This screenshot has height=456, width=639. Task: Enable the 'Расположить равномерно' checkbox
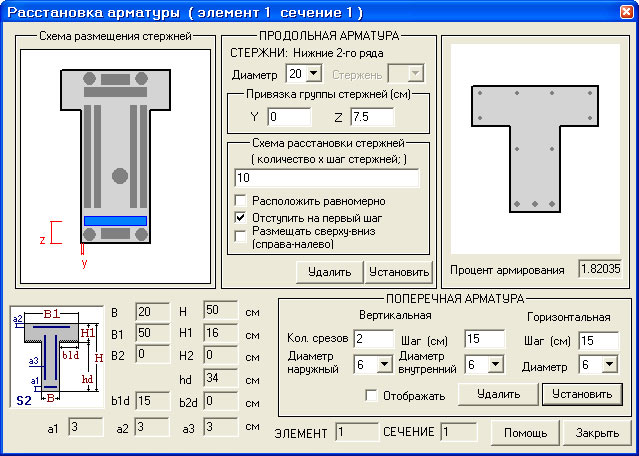[240, 201]
